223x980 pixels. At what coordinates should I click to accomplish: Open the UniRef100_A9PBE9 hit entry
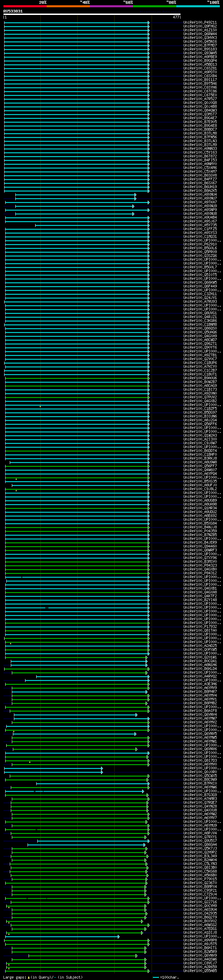[200, 57]
